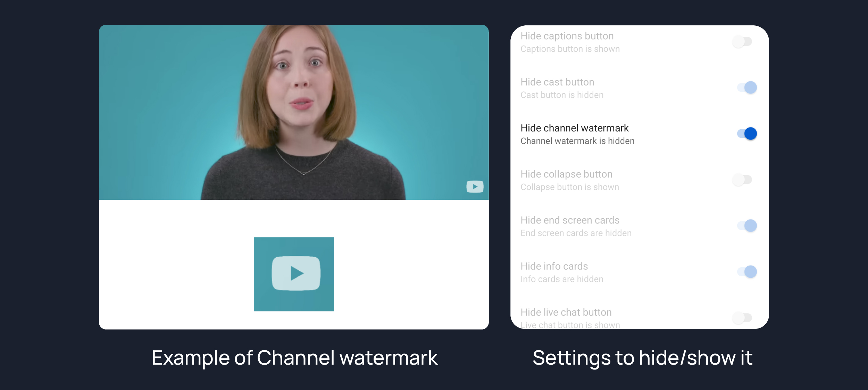Switch off the Hide info cards toggle
This screenshot has height=390, width=868.
click(x=747, y=271)
